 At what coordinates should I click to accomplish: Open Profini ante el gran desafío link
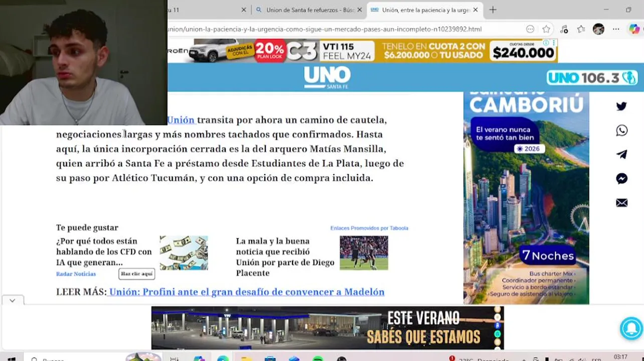click(x=246, y=292)
